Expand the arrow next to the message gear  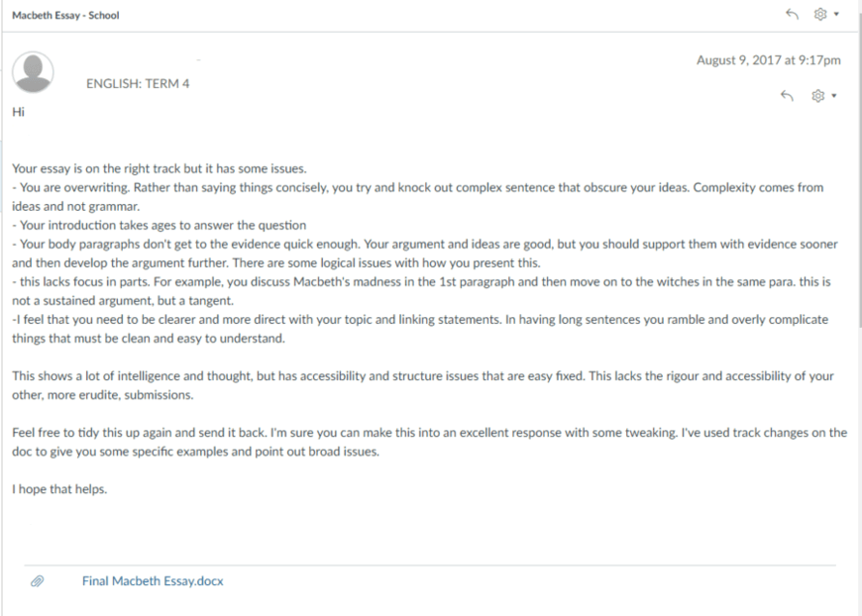point(834,96)
